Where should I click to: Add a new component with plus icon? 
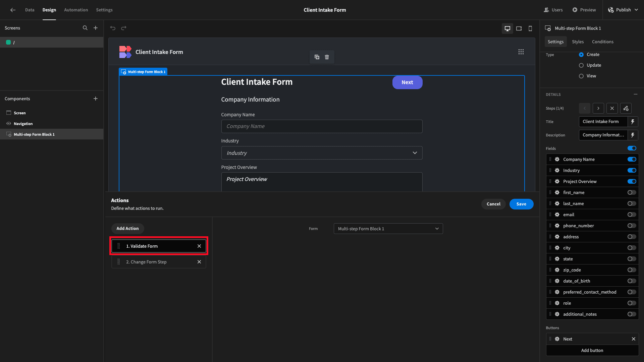coord(96,99)
